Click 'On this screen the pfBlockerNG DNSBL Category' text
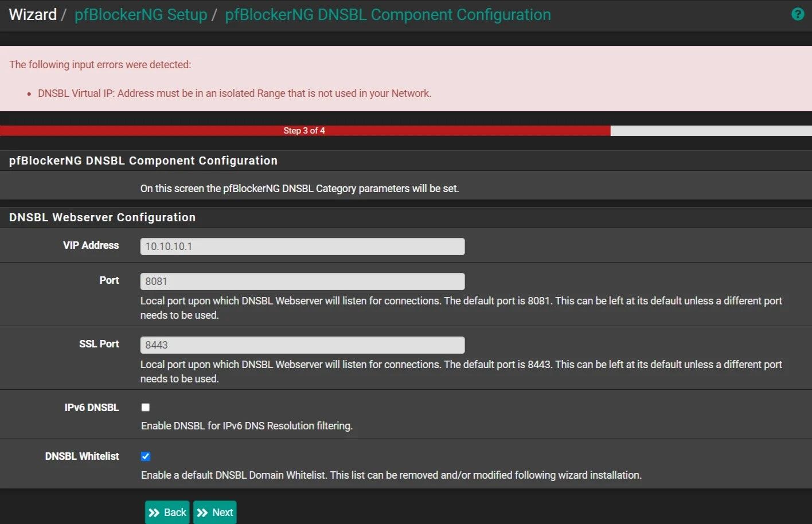This screenshot has height=524, width=812. 300,189
